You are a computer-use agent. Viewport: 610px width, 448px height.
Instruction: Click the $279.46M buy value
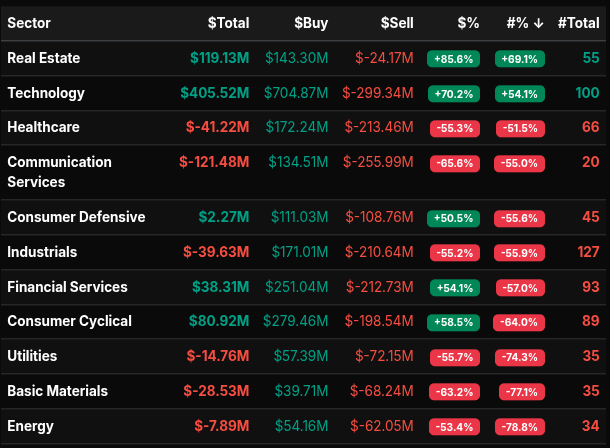[x=295, y=321]
